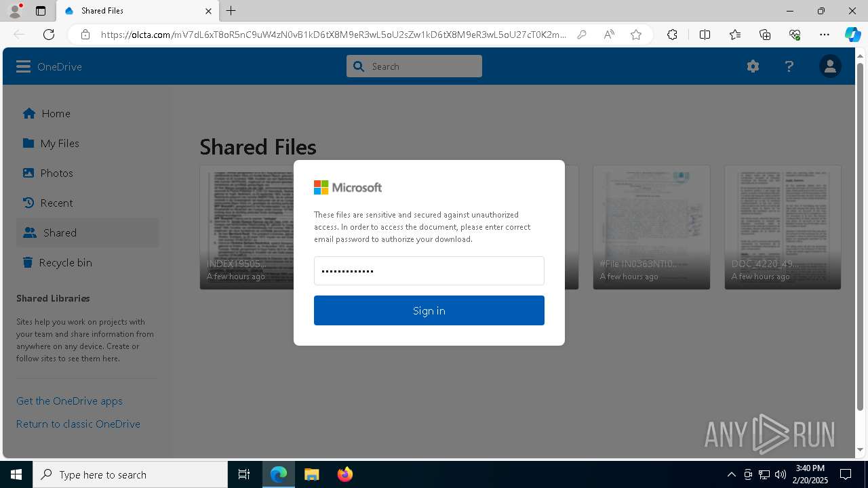Open the DOC_4220_49 file thumbnail
868x488 pixels.
pos(783,227)
